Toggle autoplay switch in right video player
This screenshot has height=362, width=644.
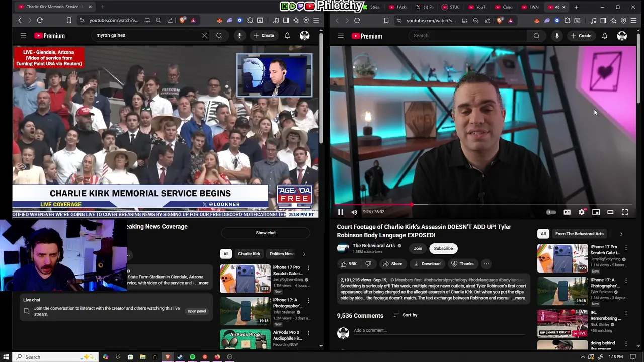[x=551, y=212]
